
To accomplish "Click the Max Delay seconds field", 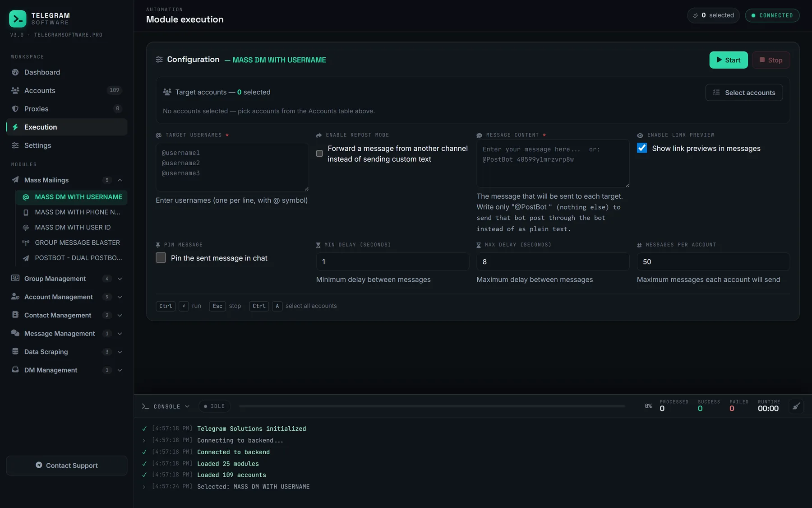I will [553, 261].
